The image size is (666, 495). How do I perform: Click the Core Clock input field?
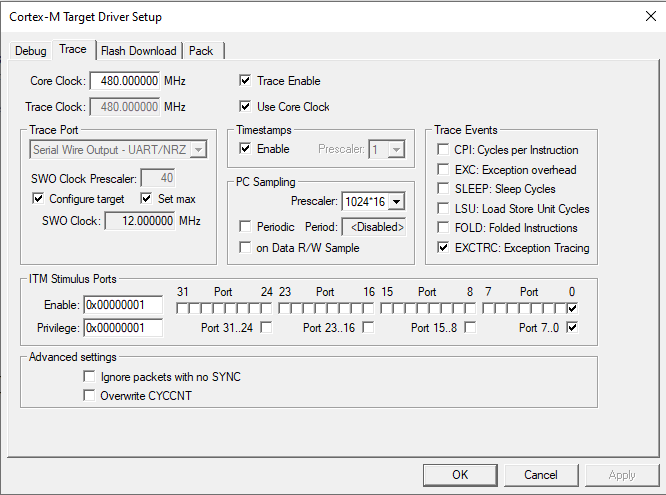click(125, 81)
